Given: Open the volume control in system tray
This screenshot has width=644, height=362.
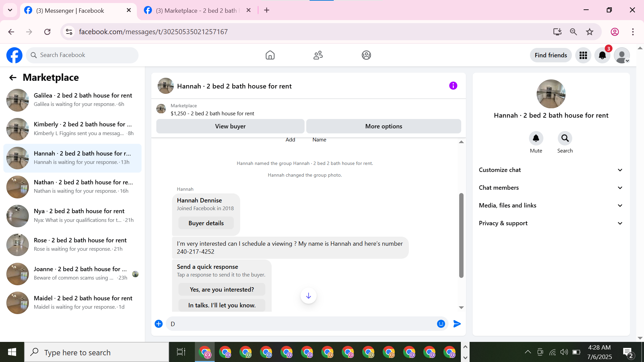Looking at the screenshot, I should pyautogui.click(x=564, y=352).
